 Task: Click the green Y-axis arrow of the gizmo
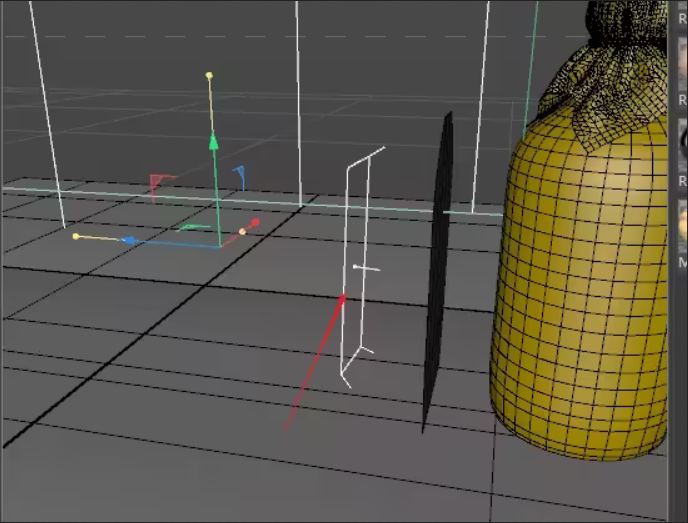213,142
